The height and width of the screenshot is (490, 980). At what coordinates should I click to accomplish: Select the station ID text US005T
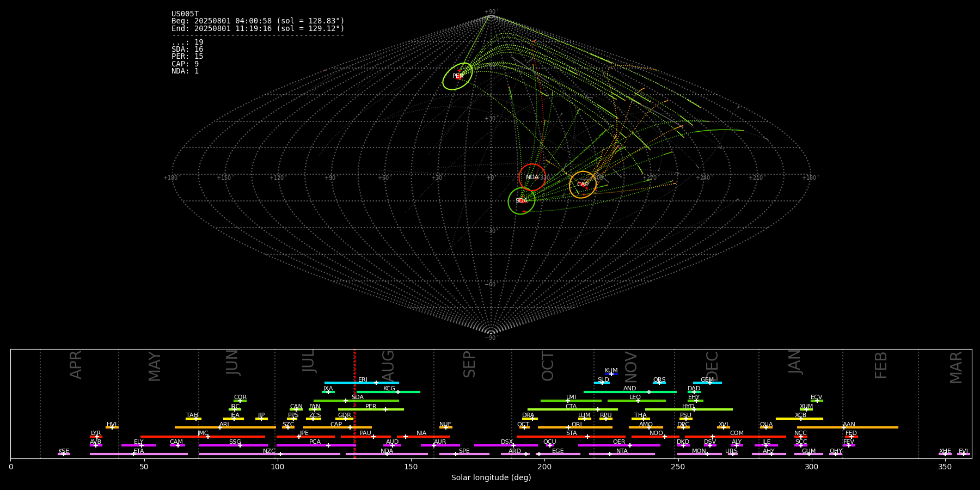click(185, 14)
